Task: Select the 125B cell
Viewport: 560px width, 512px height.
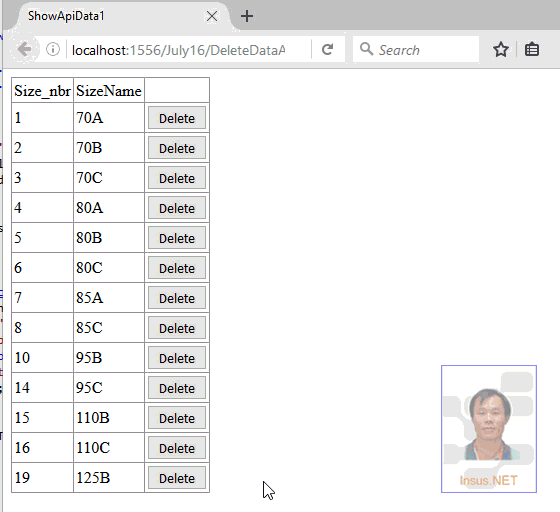Action: pyautogui.click(x=109, y=478)
